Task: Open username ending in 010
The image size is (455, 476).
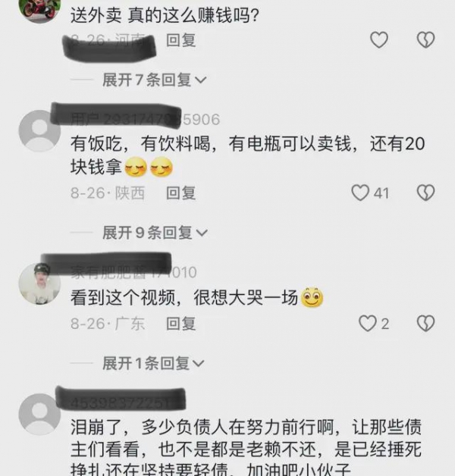Action: (x=133, y=272)
